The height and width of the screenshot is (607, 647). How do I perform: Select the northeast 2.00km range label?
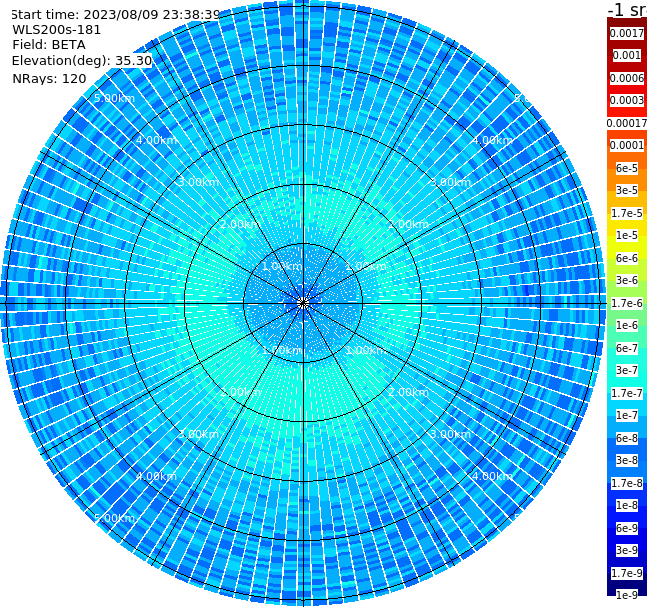tap(408, 224)
